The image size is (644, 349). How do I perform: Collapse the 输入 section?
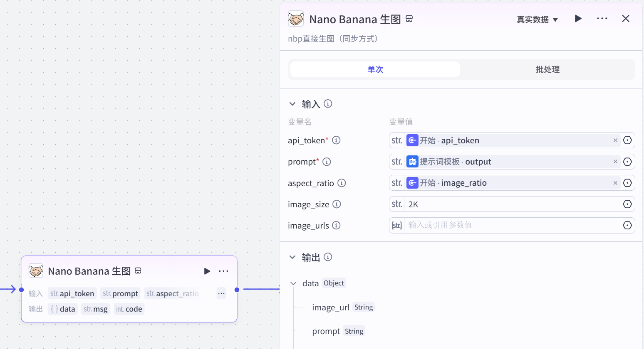[292, 104]
